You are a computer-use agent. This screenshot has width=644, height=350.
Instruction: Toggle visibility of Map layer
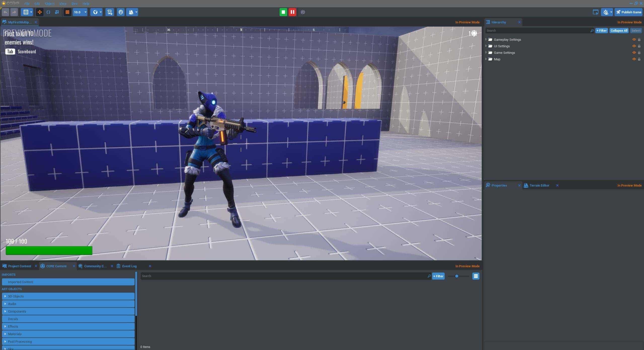[x=634, y=59]
